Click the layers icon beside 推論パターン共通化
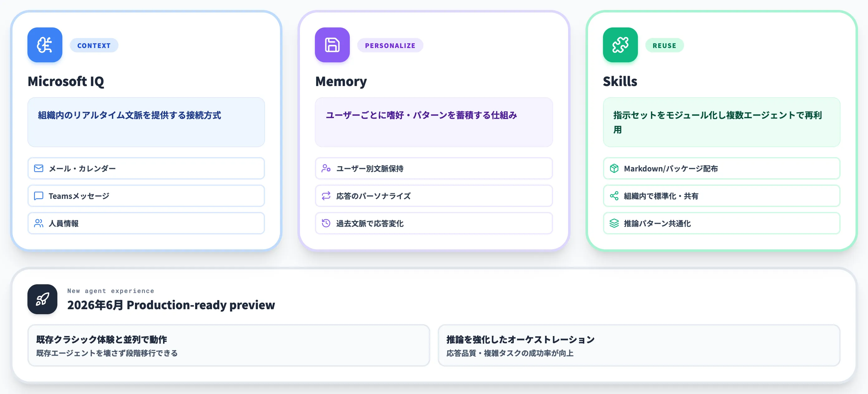The width and height of the screenshot is (868, 394). [x=614, y=223]
